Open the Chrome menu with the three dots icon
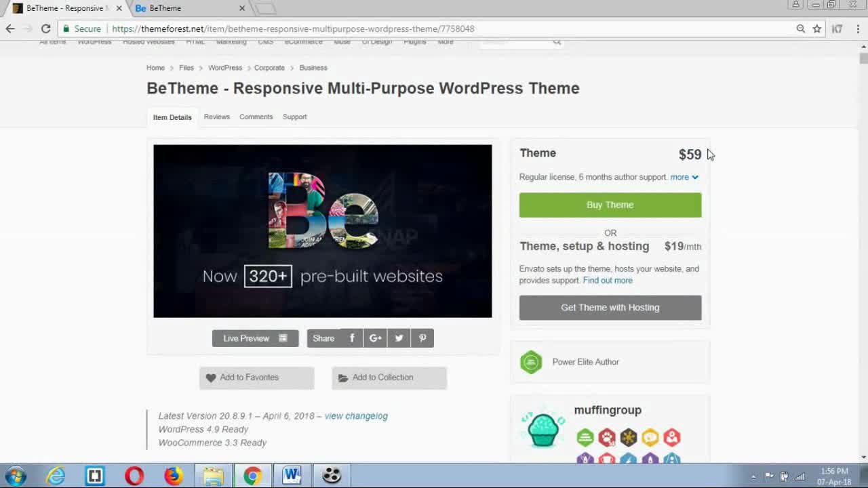 858,28
